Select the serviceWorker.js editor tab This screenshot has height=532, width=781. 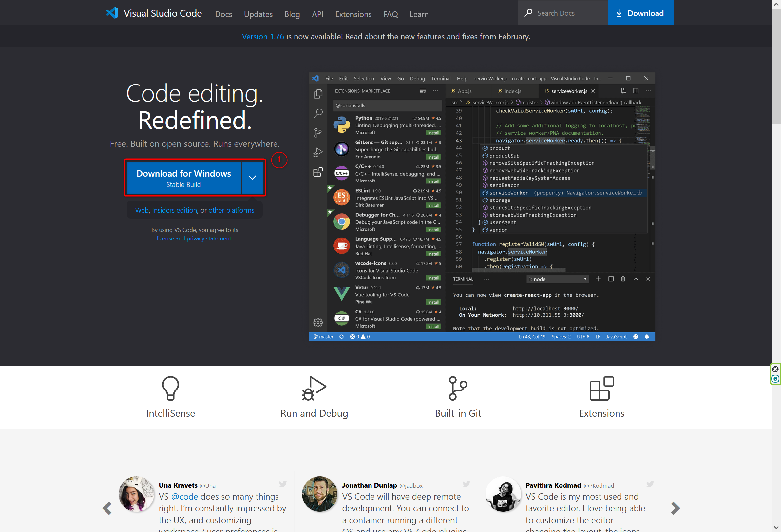(x=569, y=91)
